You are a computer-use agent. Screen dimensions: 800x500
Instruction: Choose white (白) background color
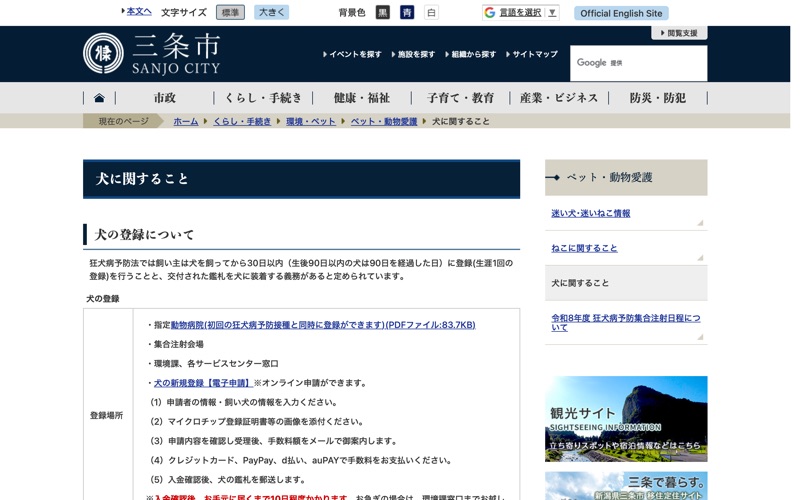pyautogui.click(x=431, y=13)
